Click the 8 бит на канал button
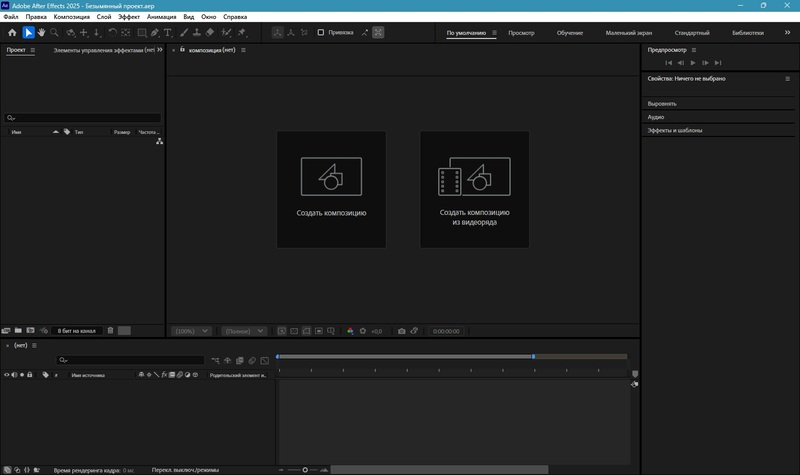 pyautogui.click(x=76, y=330)
